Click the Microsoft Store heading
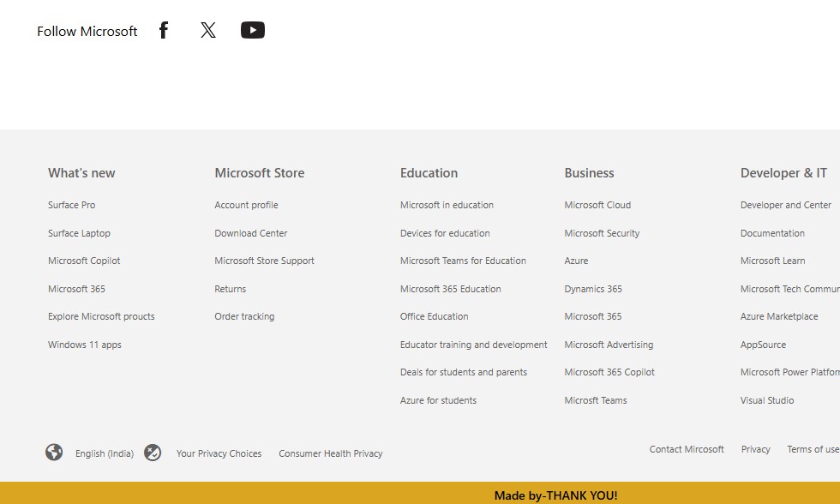 click(259, 173)
